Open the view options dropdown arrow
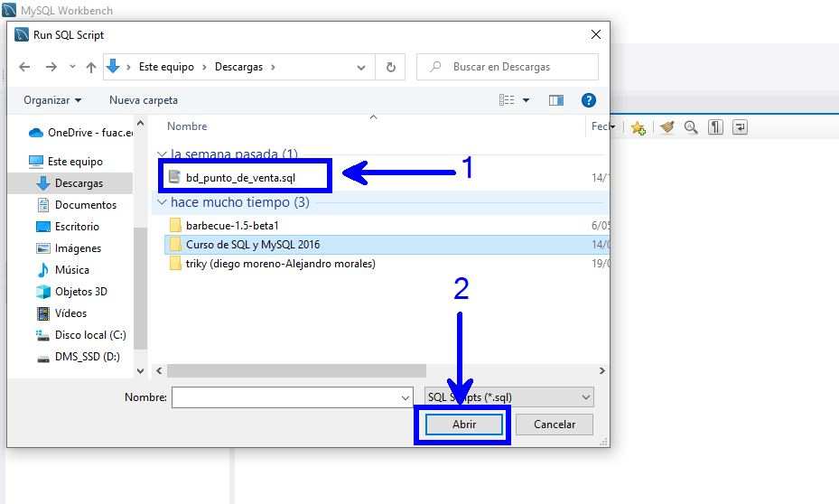839x504 pixels. point(526,100)
